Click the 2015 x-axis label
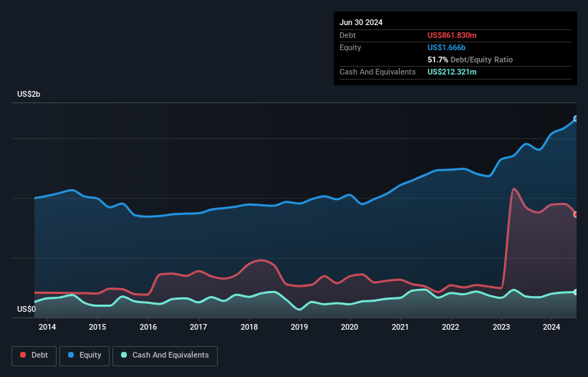588x377 pixels. [x=97, y=327]
